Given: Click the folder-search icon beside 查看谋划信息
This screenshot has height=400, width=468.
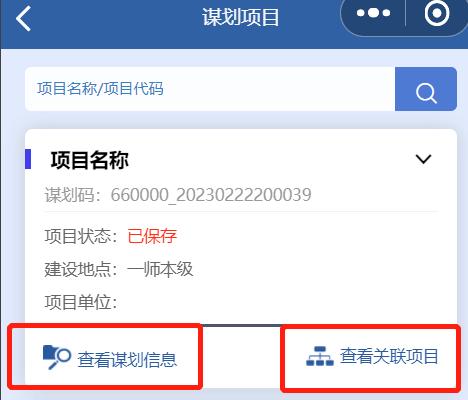Looking at the screenshot, I should pyautogui.click(x=57, y=357).
